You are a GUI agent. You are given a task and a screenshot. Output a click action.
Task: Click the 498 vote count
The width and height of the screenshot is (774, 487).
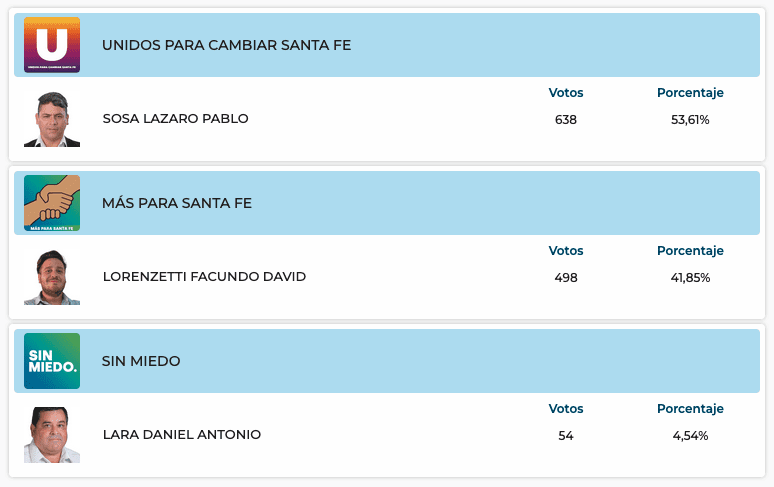(x=566, y=278)
